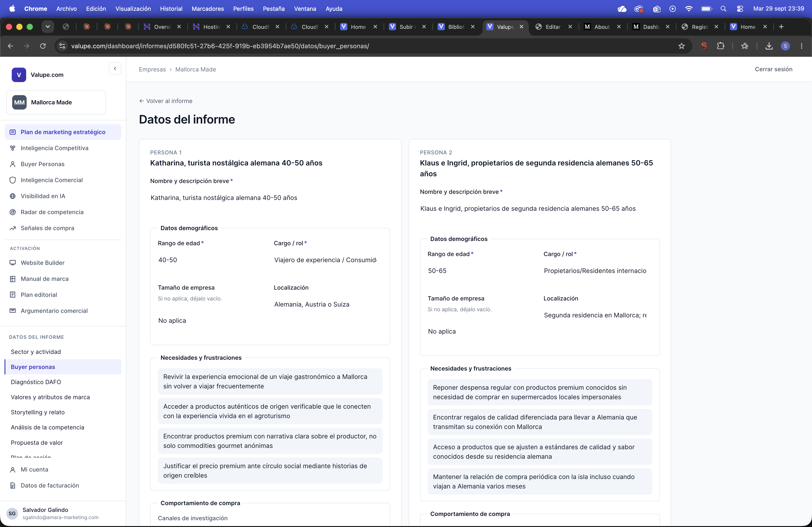Click Mallorca Made breadcrumb link
The image size is (812, 527).
click(196, 69)
